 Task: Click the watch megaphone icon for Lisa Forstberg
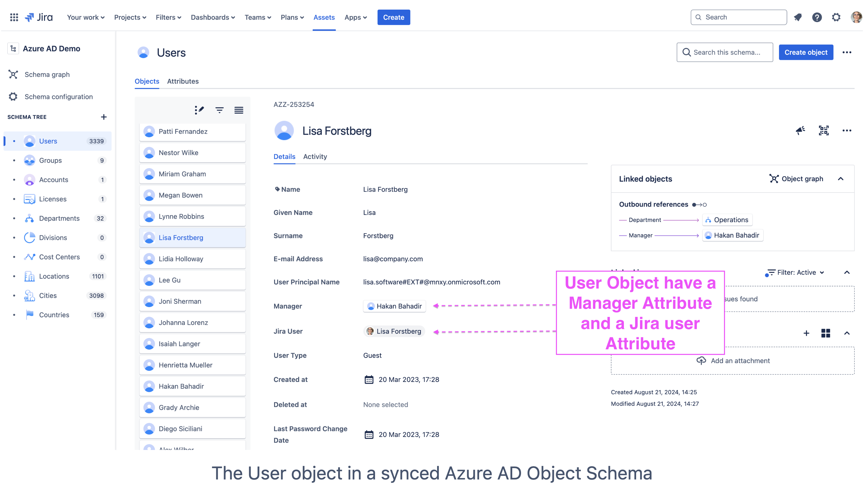tap(801, 130)
